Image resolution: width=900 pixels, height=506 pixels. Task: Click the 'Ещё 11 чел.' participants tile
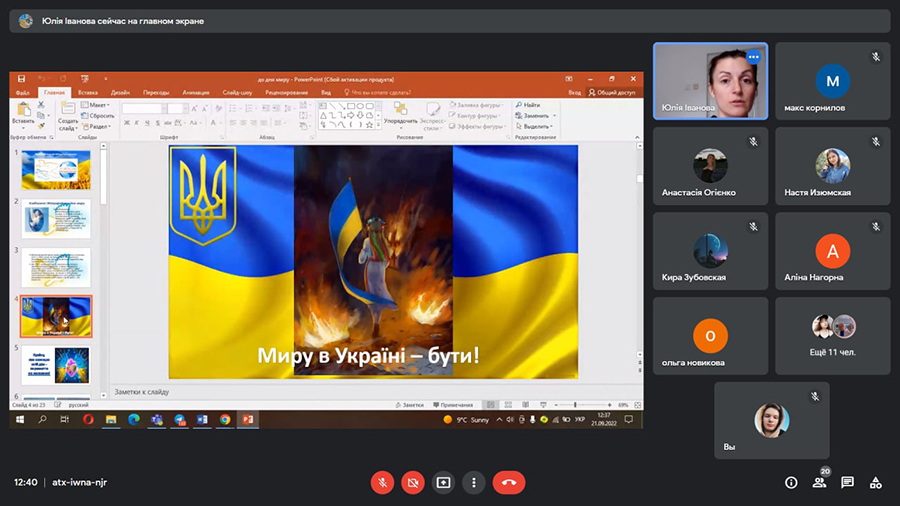(832, 332)
